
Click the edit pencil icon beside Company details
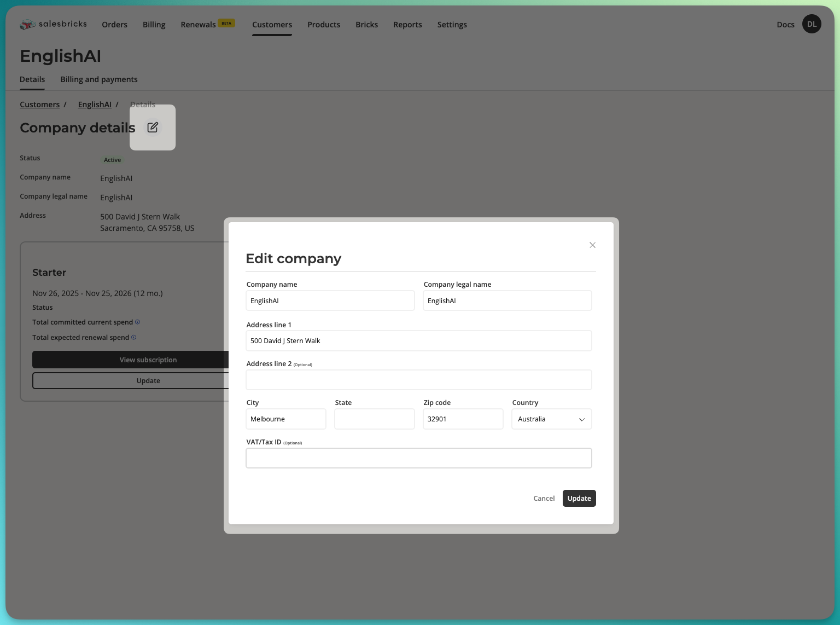click(x=153, y=127)
